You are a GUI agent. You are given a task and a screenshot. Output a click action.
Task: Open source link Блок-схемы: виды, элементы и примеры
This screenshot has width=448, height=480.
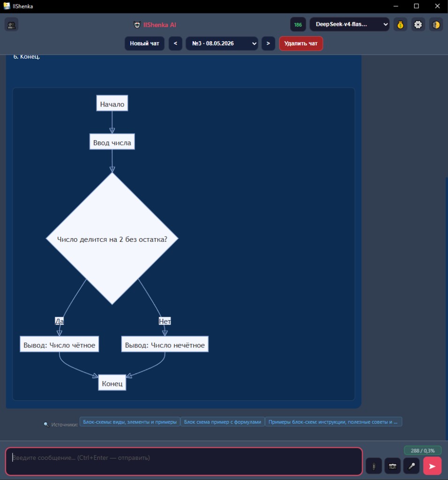pos(130,422)
